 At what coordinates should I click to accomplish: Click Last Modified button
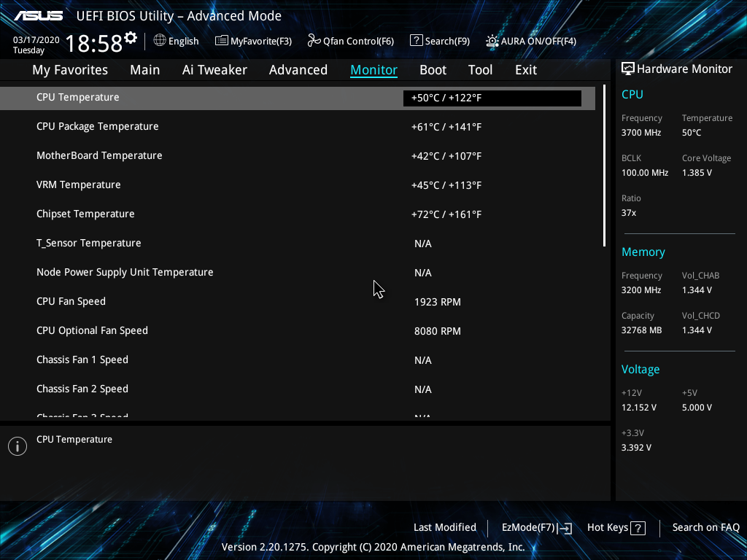[x=445, y=527]
